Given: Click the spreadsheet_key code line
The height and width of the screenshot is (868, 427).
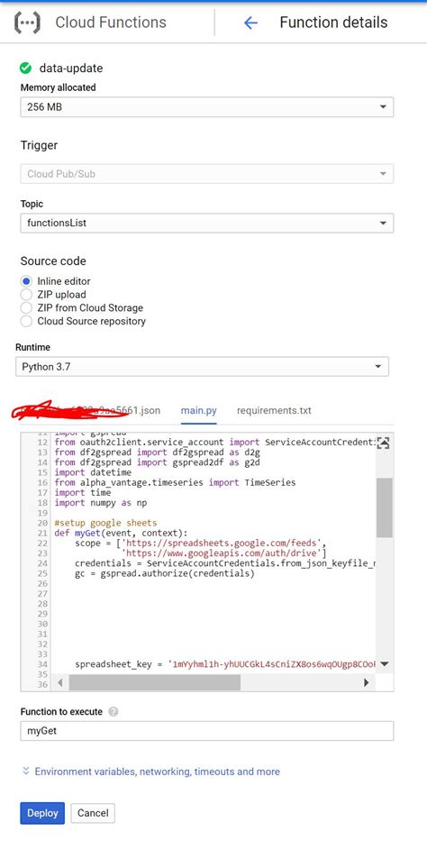Looking at the screenshot, I should click(x=225, y=664).
